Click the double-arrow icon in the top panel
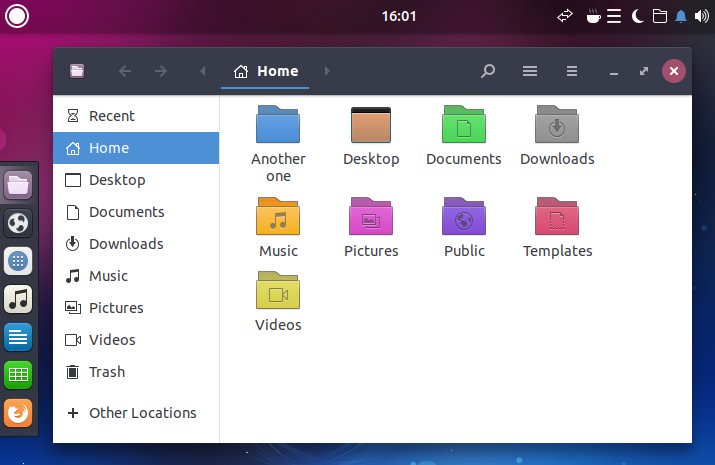This screenshot has width=715, height=465. tap(565, 16)
